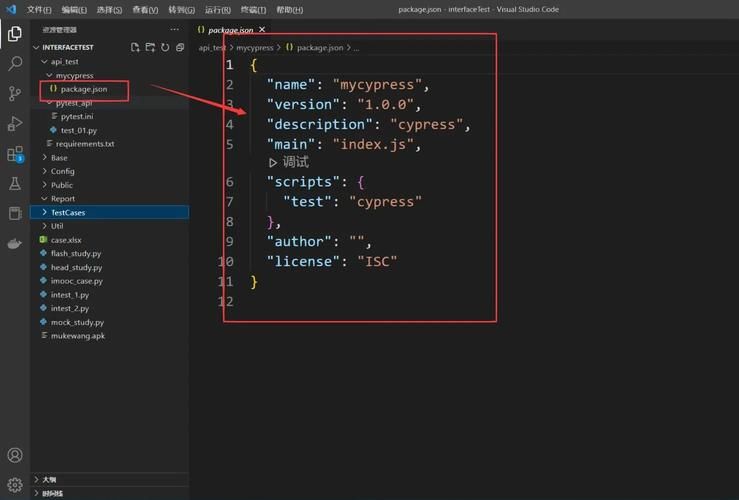Open the Explorer more actions ellipsis
The image size is (739, 500).
[x=174, y=29]
